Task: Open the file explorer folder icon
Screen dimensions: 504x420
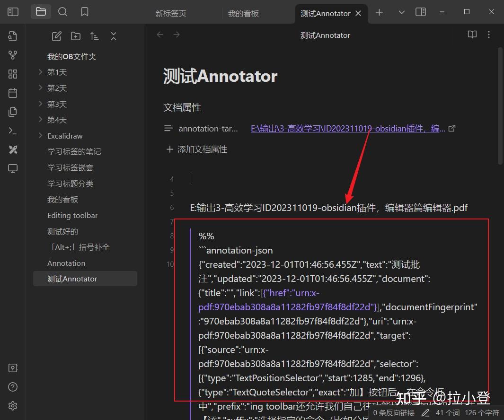Action: coord(41,12)
